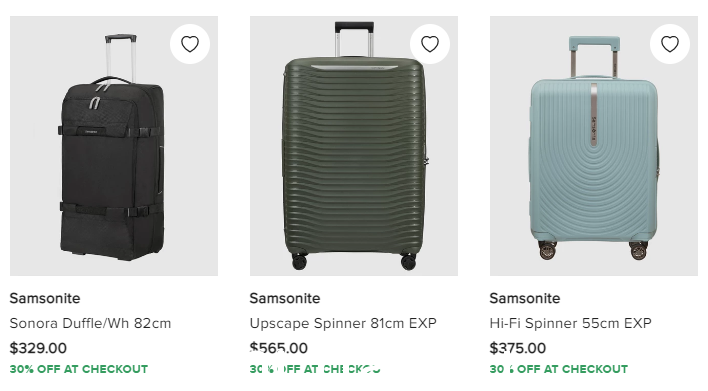Click 30% off promo under Upscape Spinner
The image size is (708, 391).
click(315, 369)
